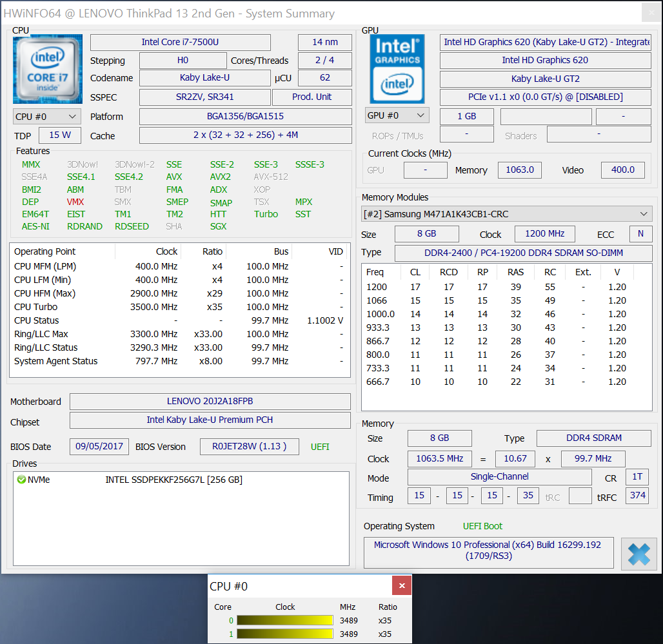Image resolution: width=663 pixels, height=644 pixels.
Task: Select the Ring/LLC Status row
Action: point(180,347)
